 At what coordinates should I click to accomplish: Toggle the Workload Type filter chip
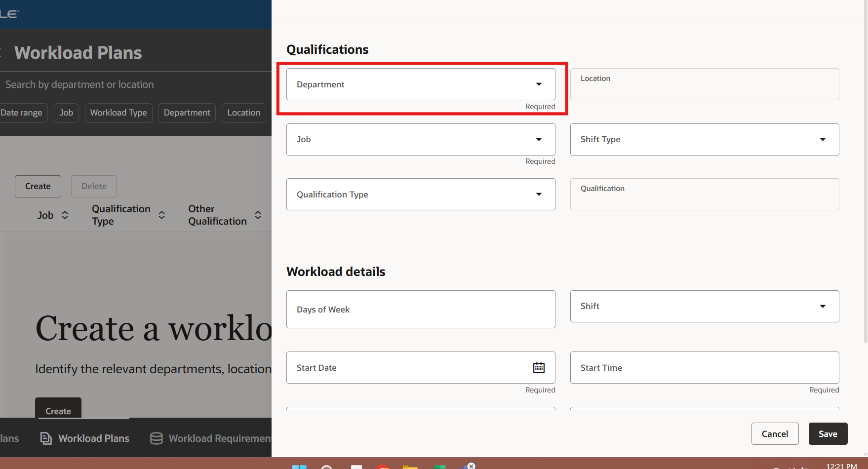pos(118,113)
